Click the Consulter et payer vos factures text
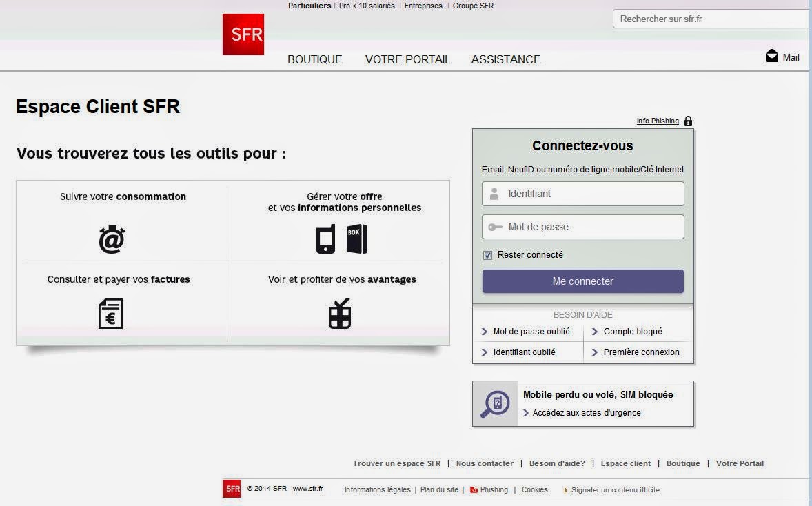This screenshot has width=812, height=506. [119, 280]
